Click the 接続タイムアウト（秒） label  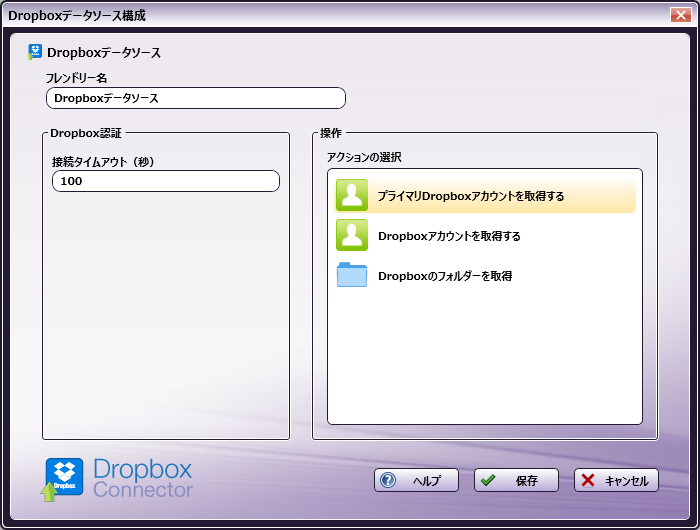tap(103, 162)
